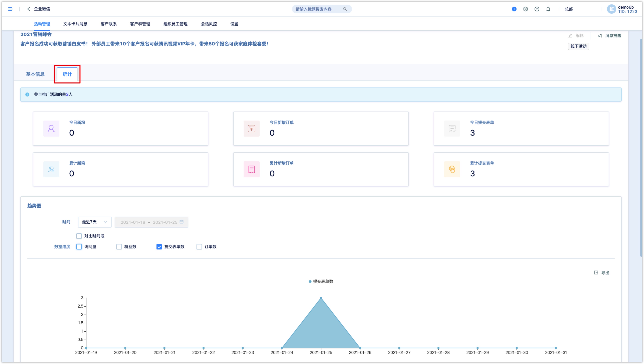Image resolution: width=644 pixels, height=364 pixels.
Task: Click the 累计新增订单 receipt icon
Action: (x=251, y=169)
